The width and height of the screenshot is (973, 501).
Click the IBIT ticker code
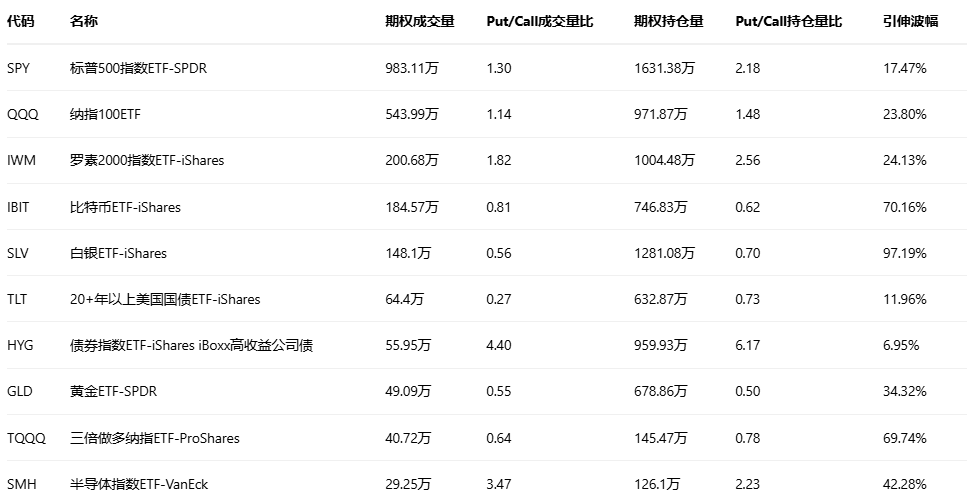pos(18,207)
